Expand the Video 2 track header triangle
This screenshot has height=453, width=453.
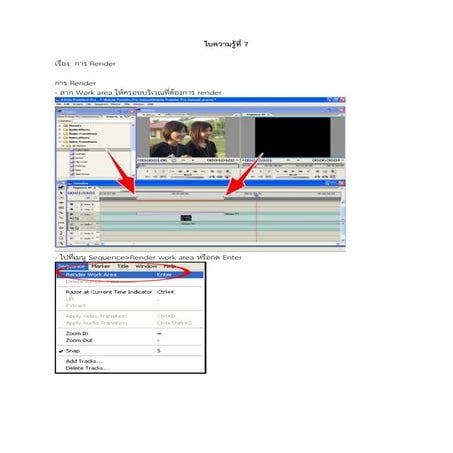(81, 209)
